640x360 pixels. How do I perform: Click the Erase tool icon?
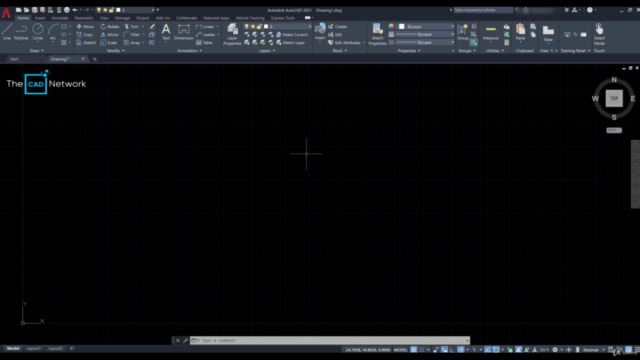click(x=152, y=27)
